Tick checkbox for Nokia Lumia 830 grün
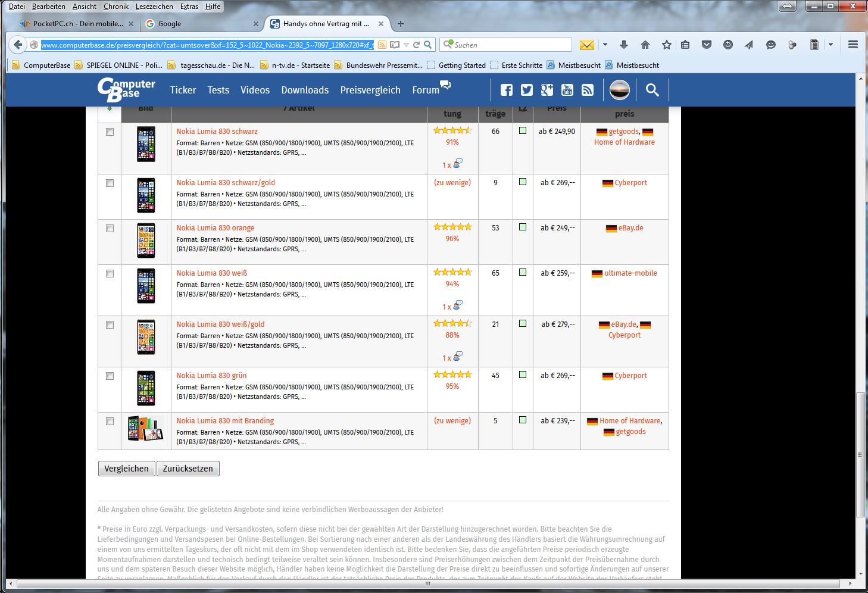This screenshot has height=593, width=868. click(x=110, y=376)
